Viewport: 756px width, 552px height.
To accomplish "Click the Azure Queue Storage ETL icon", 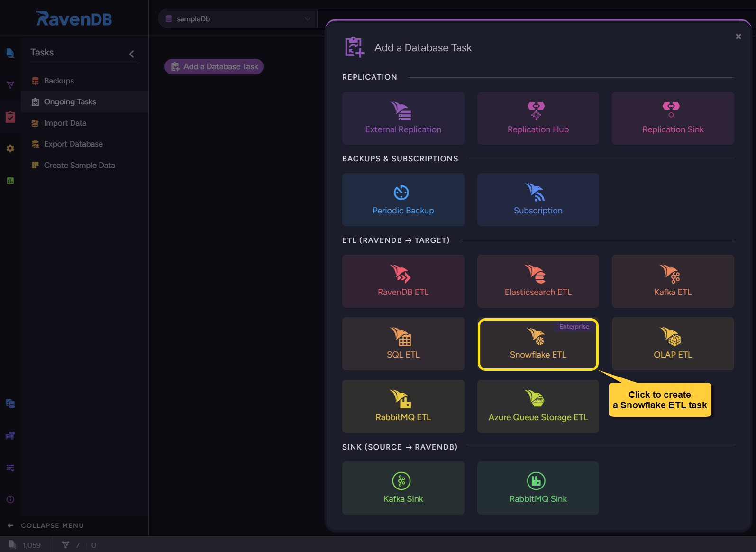I will click(x=535, y=398).
